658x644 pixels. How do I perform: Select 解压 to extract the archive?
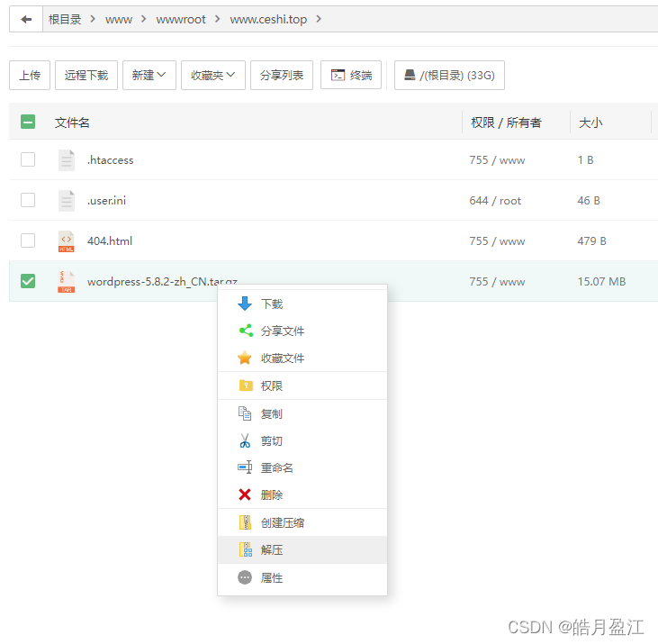302,550
